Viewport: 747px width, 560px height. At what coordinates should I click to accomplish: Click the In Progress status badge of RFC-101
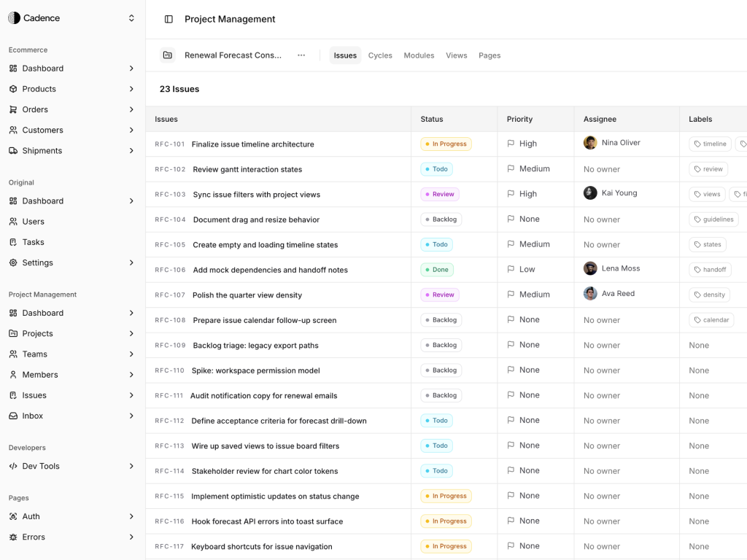click(446, 144)
